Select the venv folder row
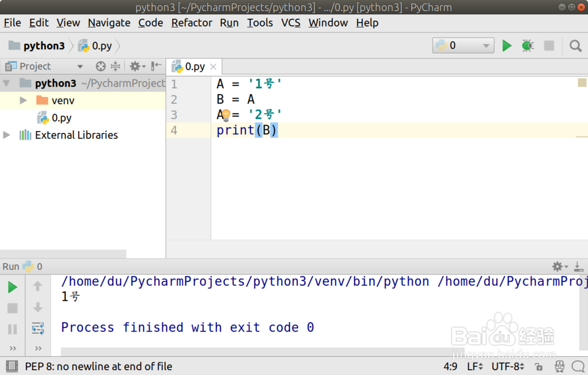This screenshot has height=375, width=588. tap(82, 101)
